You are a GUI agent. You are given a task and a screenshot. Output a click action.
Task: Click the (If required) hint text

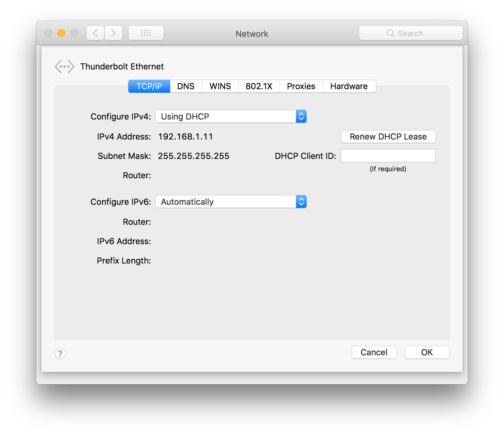point(388,169)
